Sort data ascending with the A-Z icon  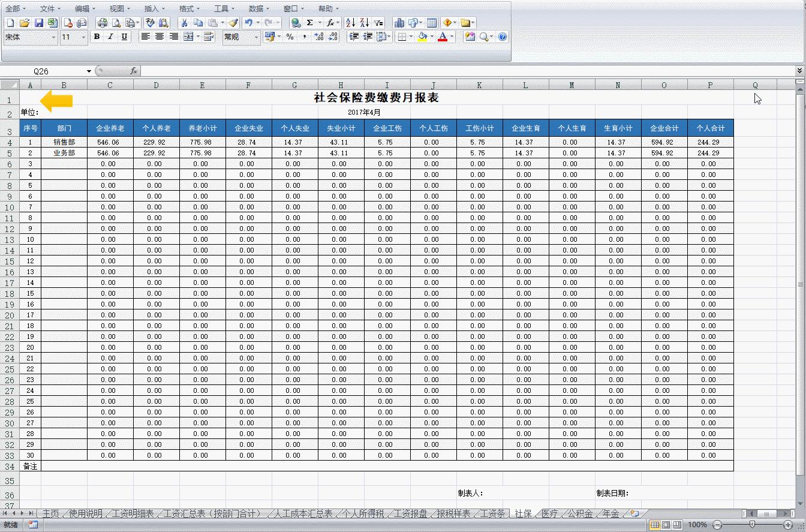[x=350, y=23]
